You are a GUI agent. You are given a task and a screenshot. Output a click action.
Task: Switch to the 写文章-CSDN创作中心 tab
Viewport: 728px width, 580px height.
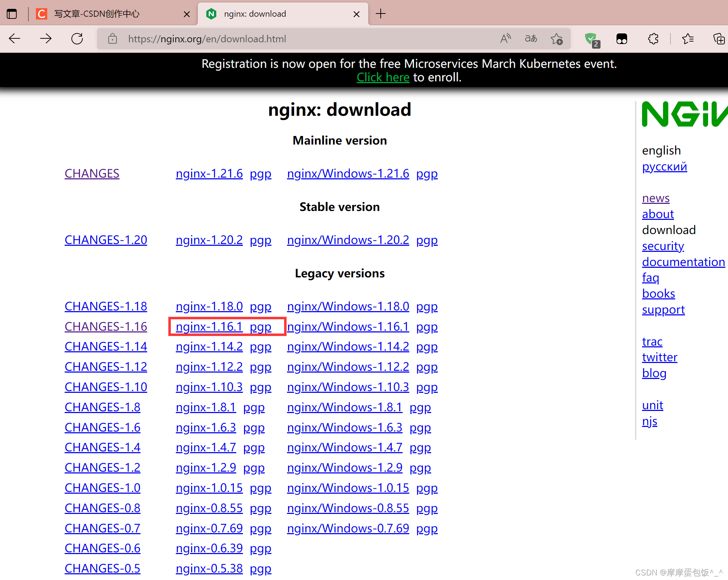(114, 14)
